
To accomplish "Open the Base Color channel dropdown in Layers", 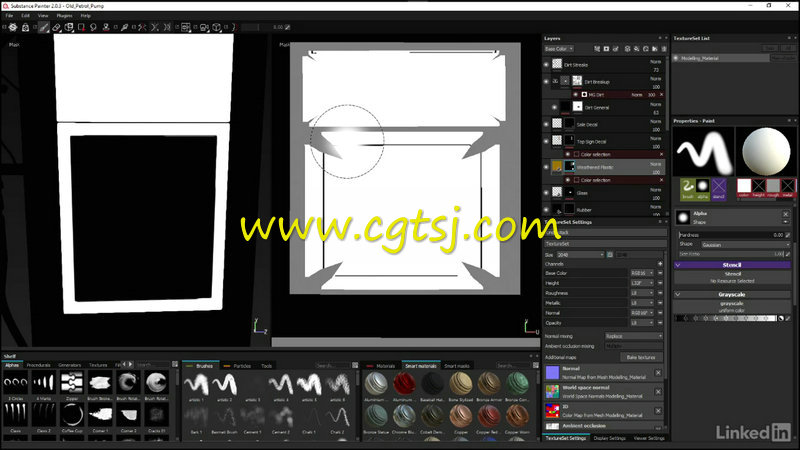I will 559,49.
